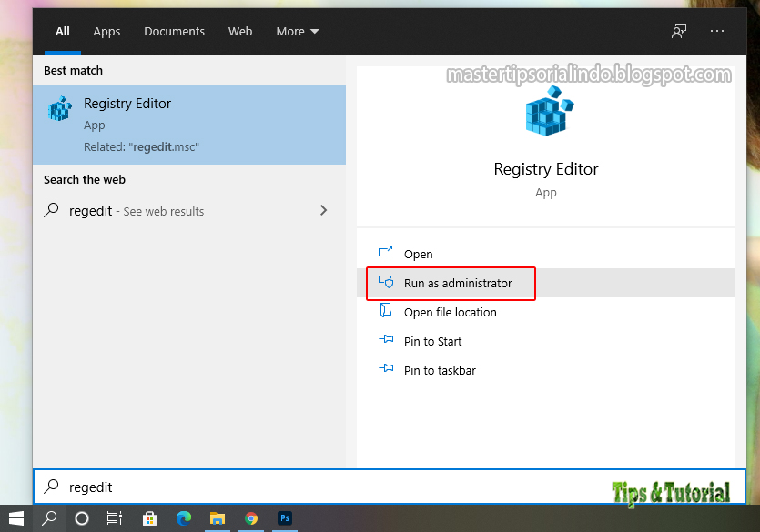The width and height of the screenshot is (760, 532).
Task: Open File Explorer from taskbar
Action: [218, 518]
